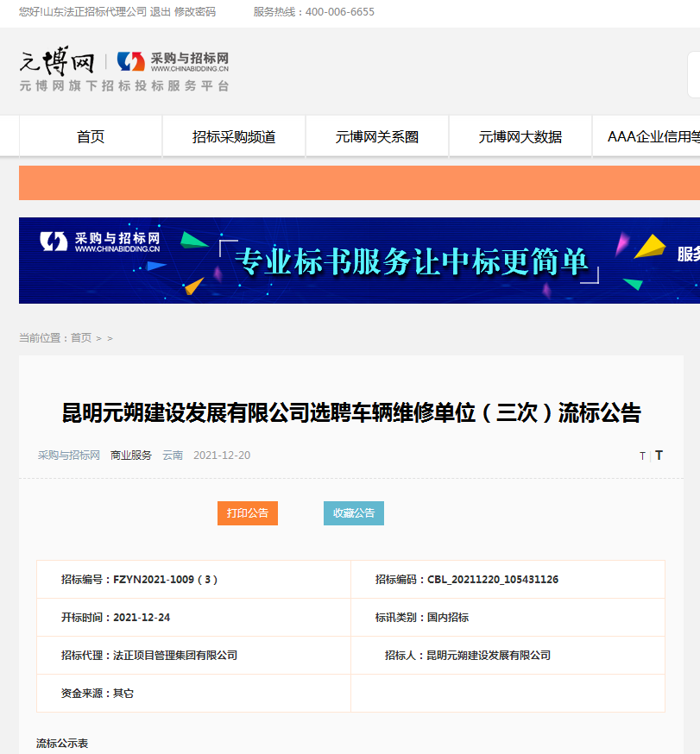Image resolution: width=700 pixels, height=754 pixels.
Task: Select the small T to decrease font size
Action: (x=642, y=456)
